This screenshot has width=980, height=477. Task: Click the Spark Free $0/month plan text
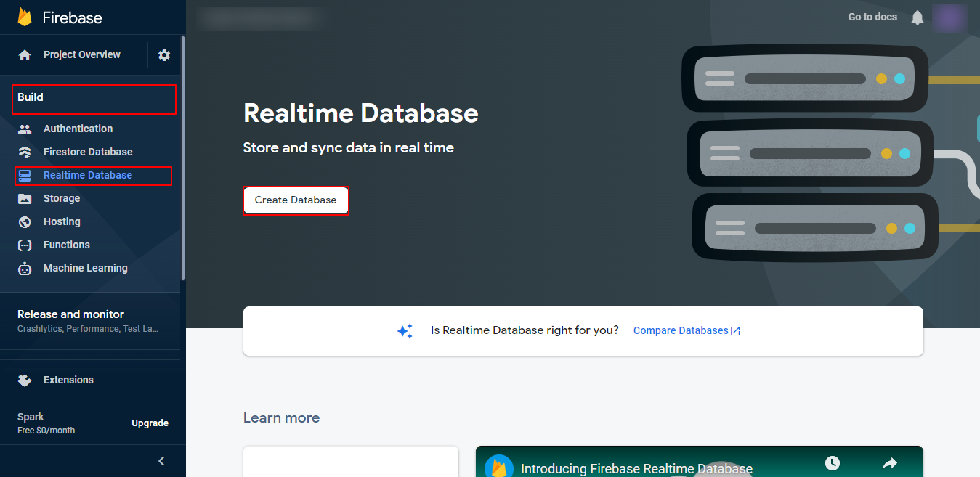click(46, 423)
